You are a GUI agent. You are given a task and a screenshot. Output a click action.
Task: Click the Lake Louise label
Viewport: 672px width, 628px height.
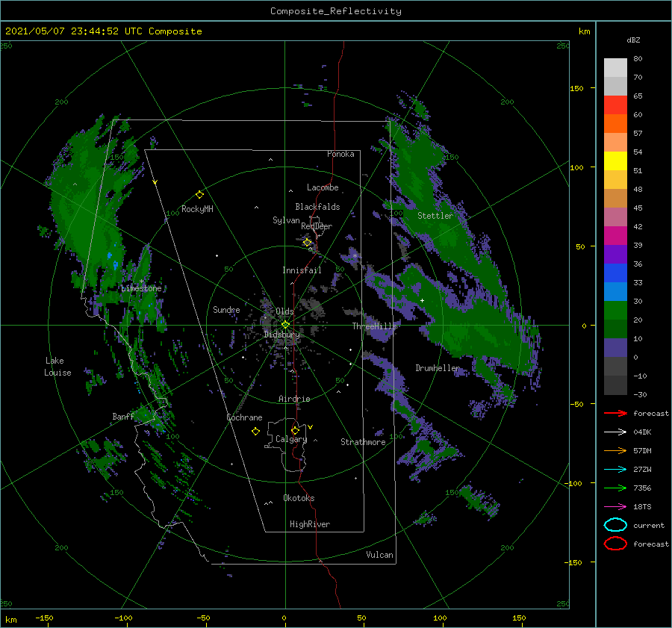point(57,367)
